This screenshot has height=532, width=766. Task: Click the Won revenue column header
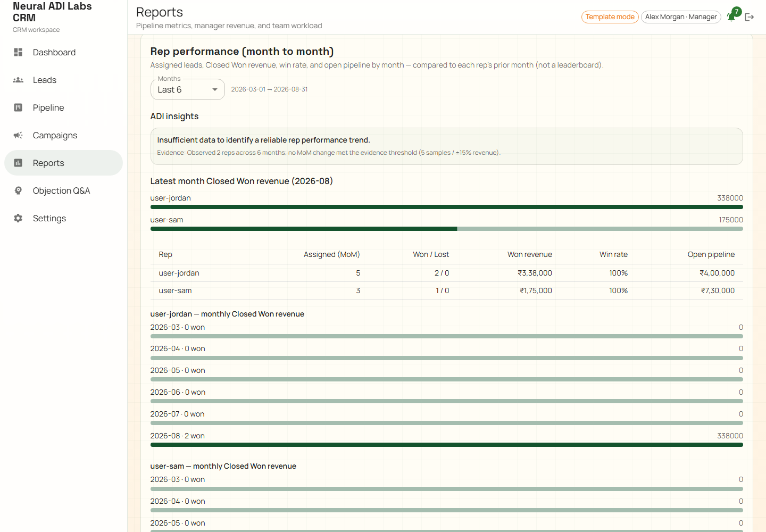(530, 254)
